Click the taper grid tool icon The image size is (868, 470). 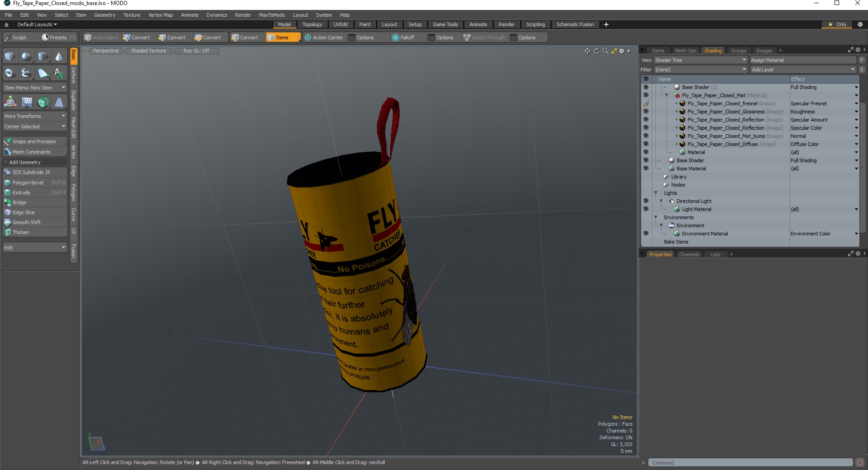coord(59,102)
